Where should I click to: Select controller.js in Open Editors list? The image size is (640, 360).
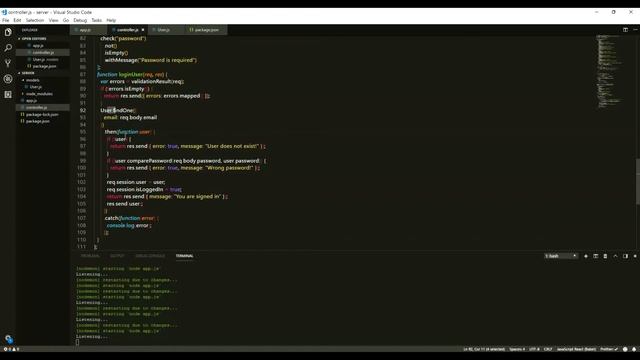43,53
